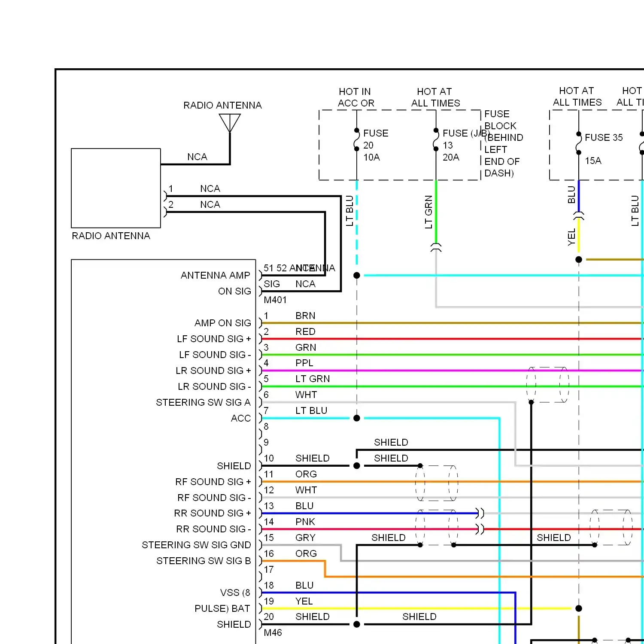Click the HOT IN ACC OR label
Screen dimensions: 644x644
[x=355, y=97]
